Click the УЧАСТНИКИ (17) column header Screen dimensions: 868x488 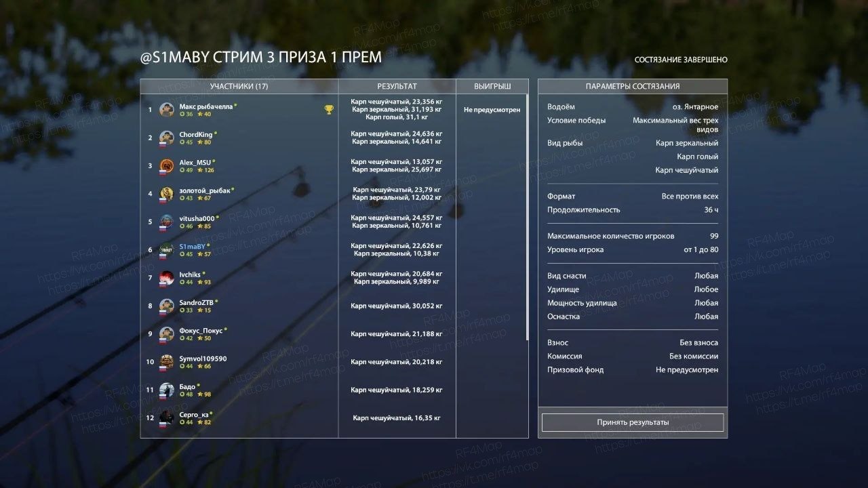click(x=239, y=87)
